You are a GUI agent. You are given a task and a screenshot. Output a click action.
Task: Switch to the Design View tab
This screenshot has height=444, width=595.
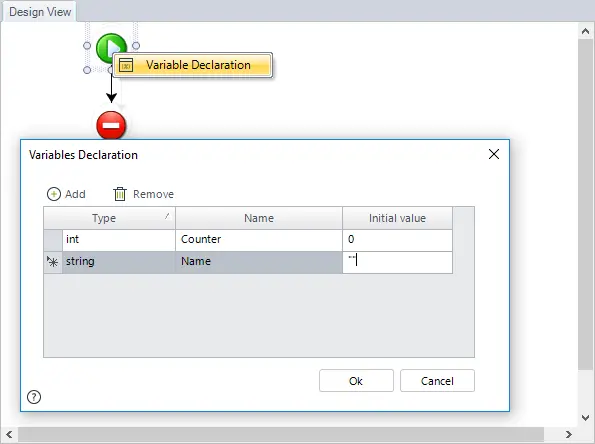[x=40, y=12]
